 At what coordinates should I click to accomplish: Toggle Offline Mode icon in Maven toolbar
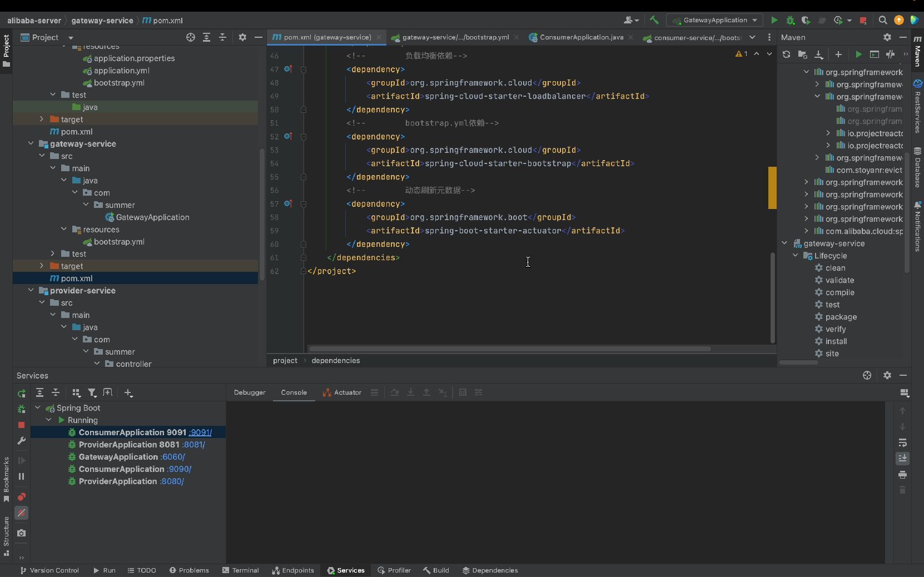click(x=891, y=54)
